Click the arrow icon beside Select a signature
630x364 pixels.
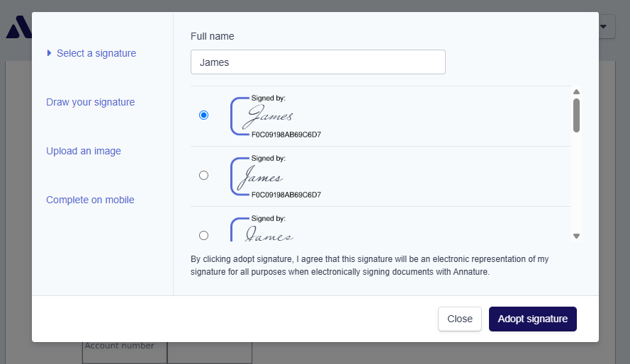(49, 53)
